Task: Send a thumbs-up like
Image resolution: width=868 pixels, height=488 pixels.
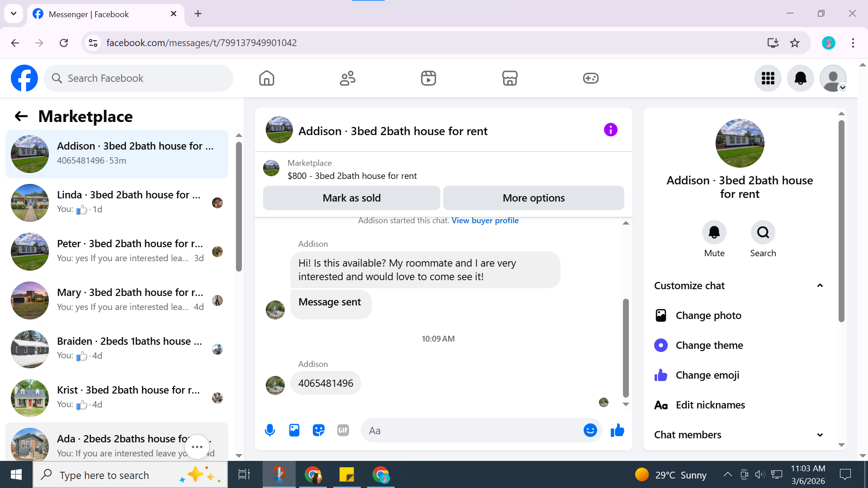Action: 617,430
